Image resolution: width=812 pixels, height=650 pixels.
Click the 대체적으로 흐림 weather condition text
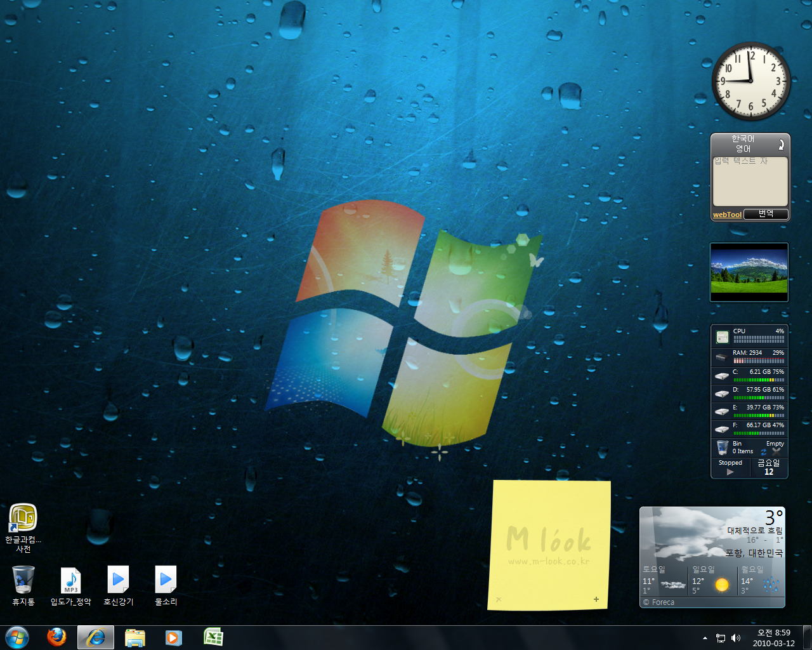coord(755,531)
